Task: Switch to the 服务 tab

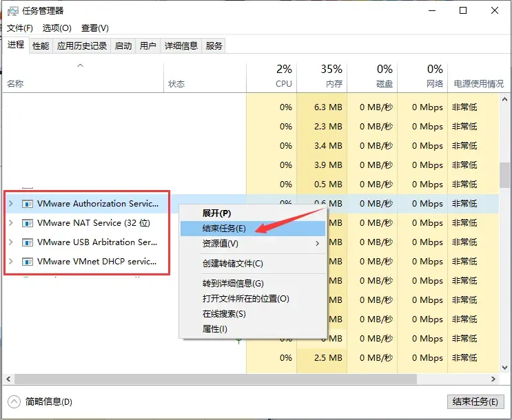Action: (x=214, y=45)
